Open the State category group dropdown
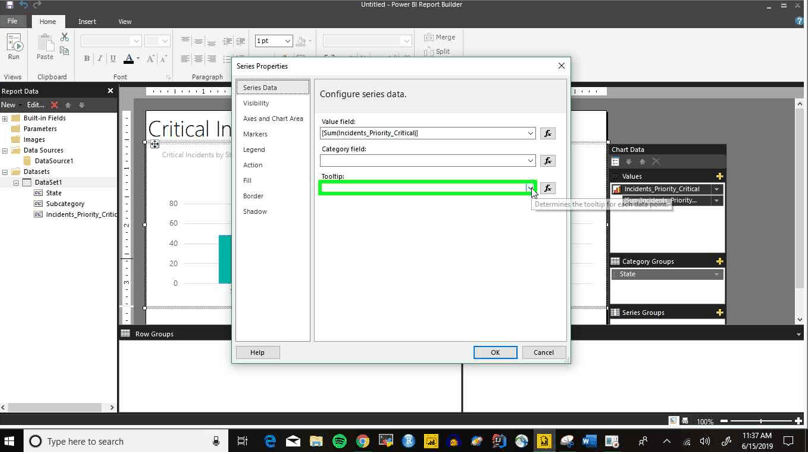808x454 pixels. pos(716,274)
